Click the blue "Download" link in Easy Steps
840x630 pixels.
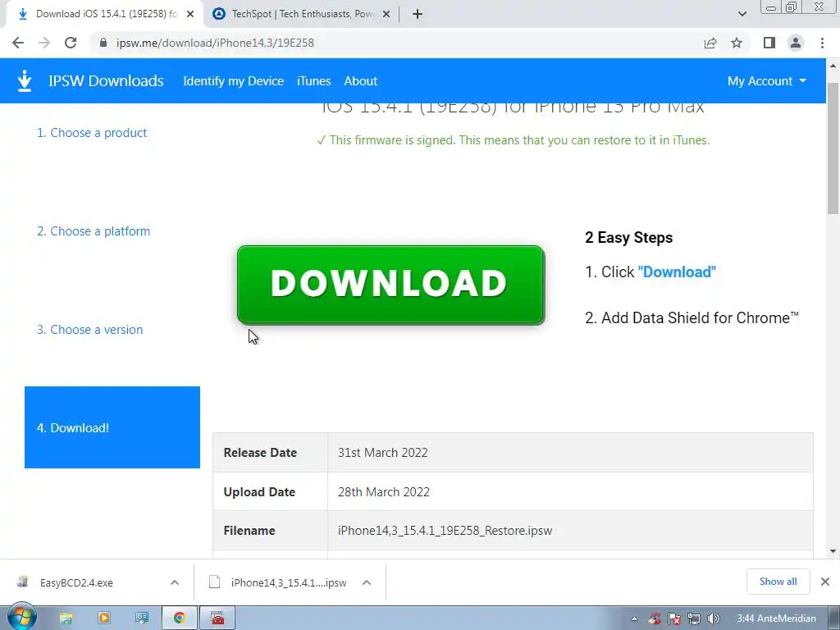(677, 272)
